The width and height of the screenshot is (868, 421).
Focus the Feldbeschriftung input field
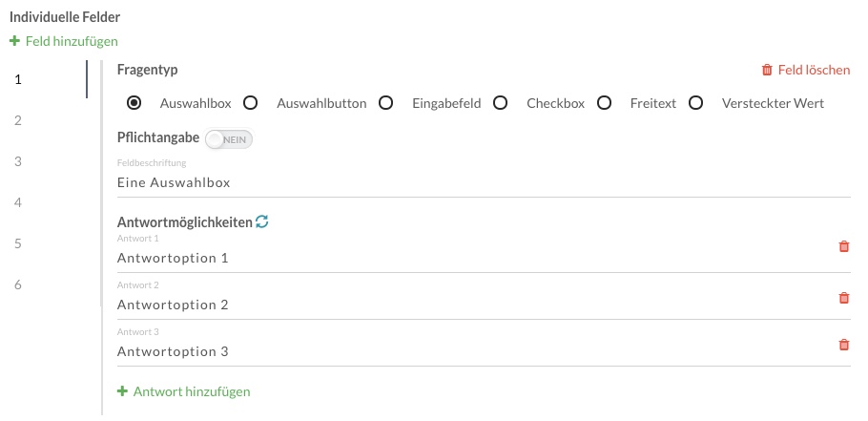484,182
